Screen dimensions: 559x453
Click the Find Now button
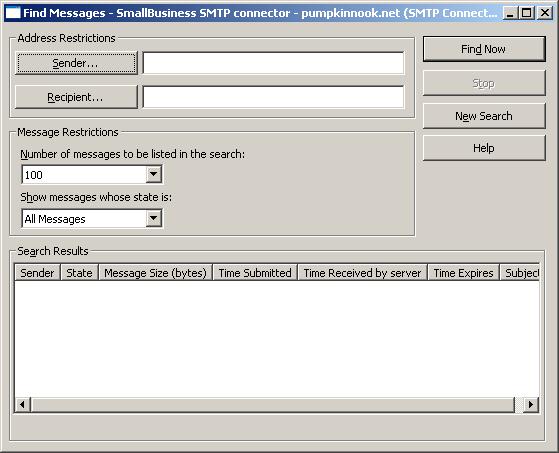point(484,49)
